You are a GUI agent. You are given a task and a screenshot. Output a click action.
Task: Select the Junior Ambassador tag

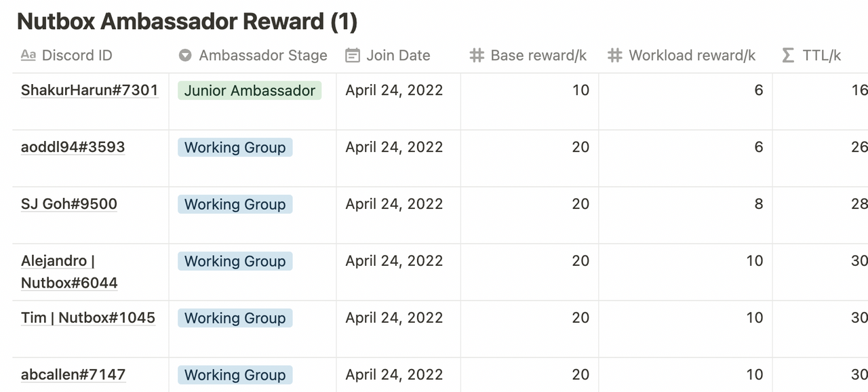point(250,90)
